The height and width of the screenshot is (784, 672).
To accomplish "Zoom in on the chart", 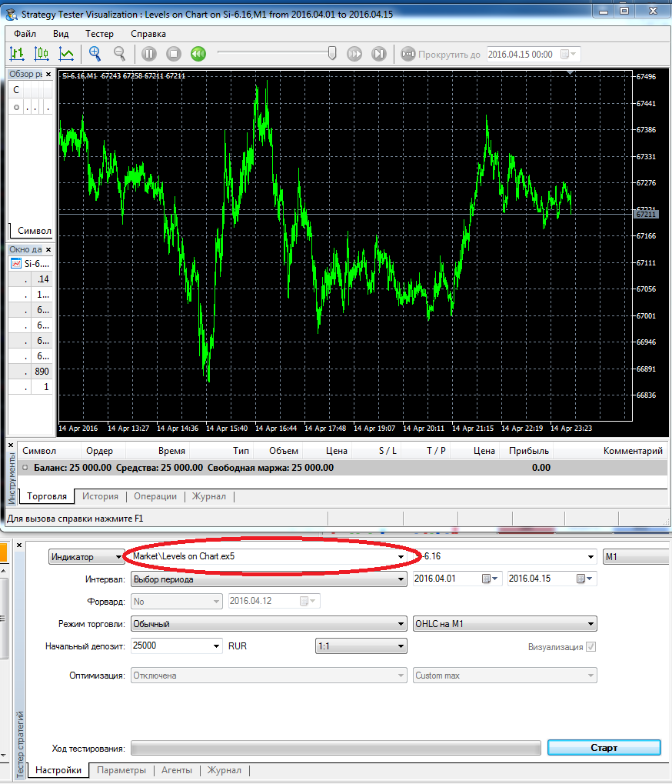I will [95, 54].
